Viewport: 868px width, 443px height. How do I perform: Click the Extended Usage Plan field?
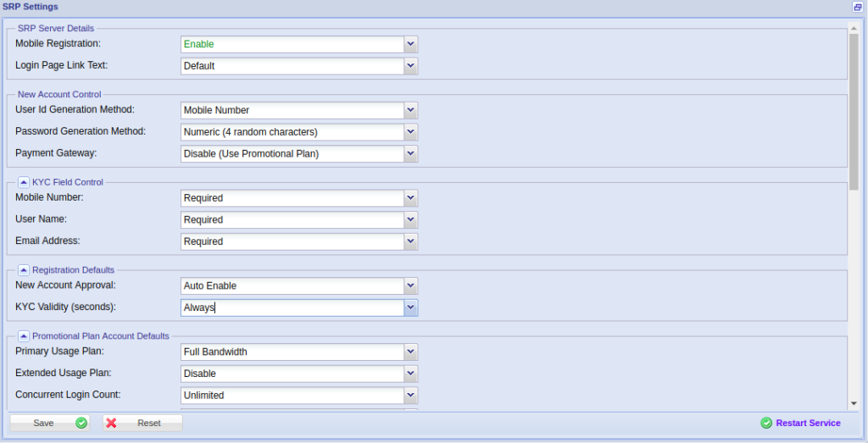tap(292, 374)
